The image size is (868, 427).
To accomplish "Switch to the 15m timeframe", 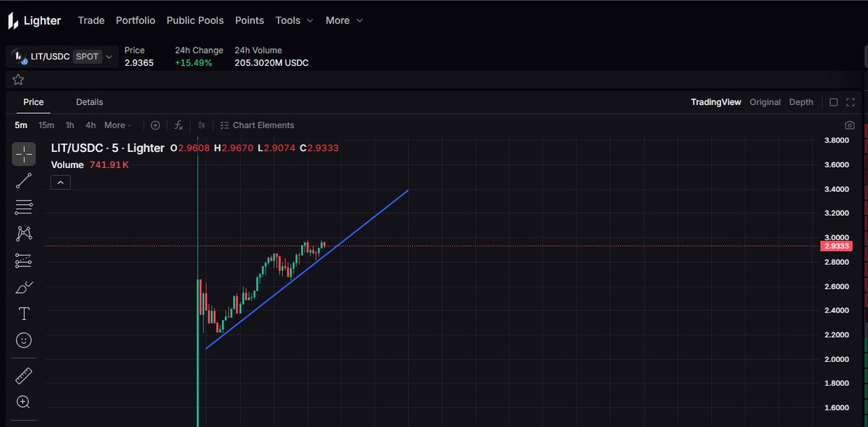I will (46, 125).
